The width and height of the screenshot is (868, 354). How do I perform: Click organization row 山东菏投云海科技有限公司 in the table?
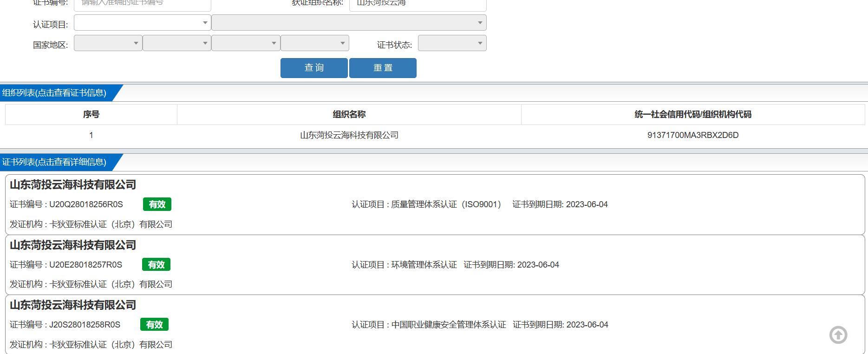click(x=349, y=135)
